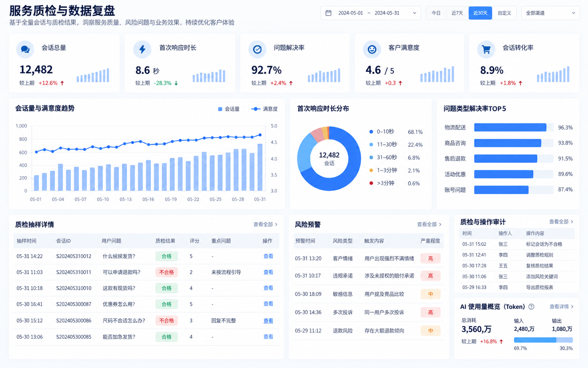This screenshot has height=368, width=588.
Task: Select the 今日 time range tab
Action: [x=436, y=13]
